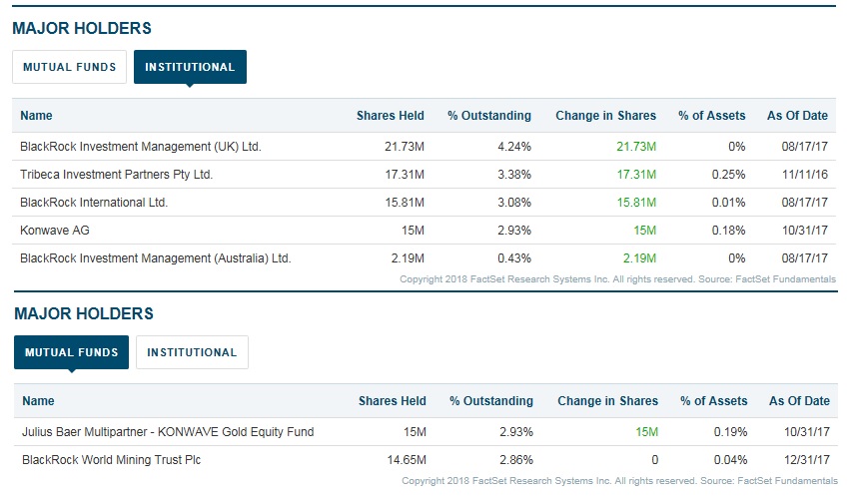Click the Name column header in the institutional table
This screenshot has height=504, width=855.
pyautogui.click(x=36, y=116)
